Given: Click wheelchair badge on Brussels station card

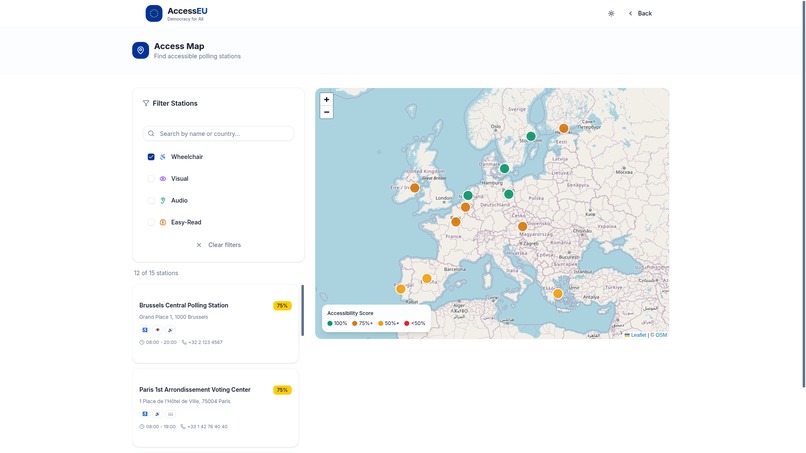Looking at the screenshot, I should pyautogui.click(x=145, y=330).
